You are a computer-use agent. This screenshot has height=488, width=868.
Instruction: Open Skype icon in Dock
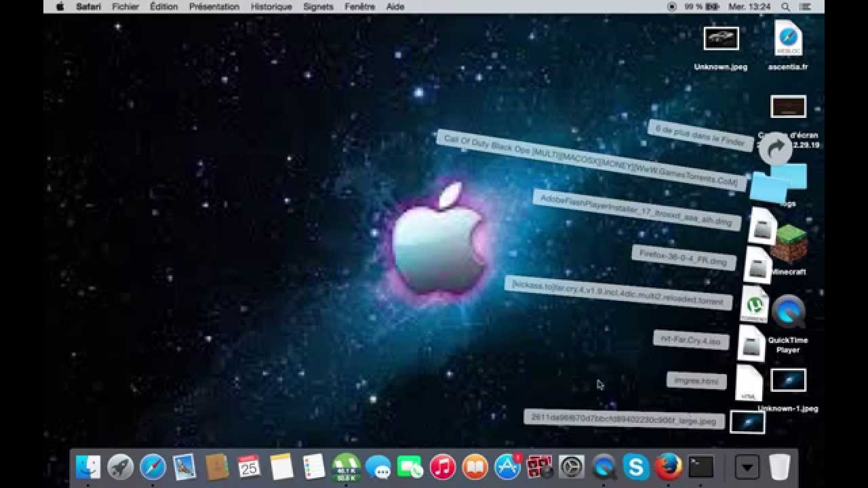tap(636, 466)
